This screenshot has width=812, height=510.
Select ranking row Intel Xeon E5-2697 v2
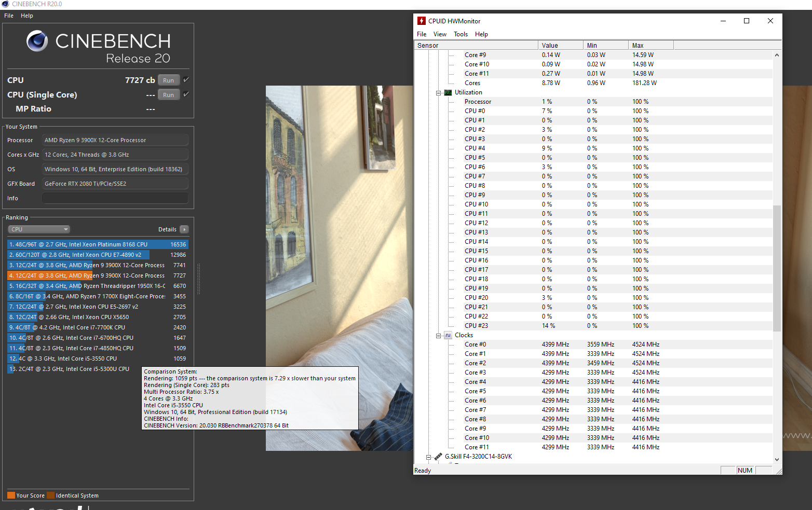pos(98,307)
